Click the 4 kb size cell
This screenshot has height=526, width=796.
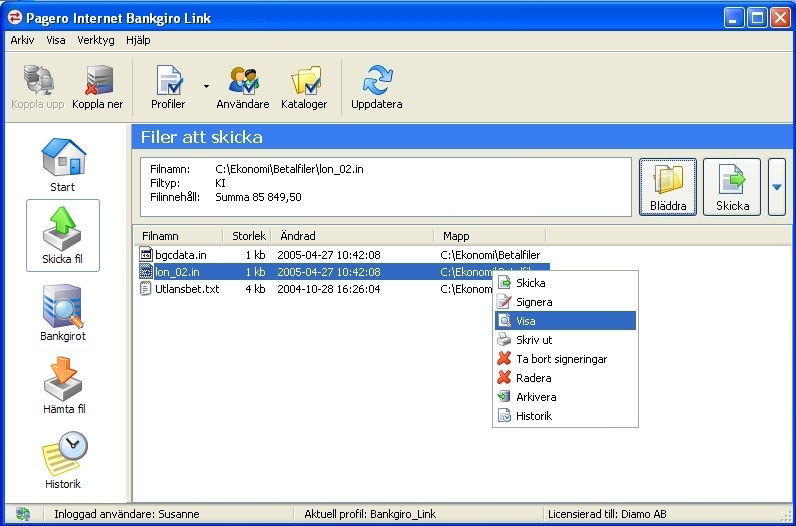click(x=255, y=289)
